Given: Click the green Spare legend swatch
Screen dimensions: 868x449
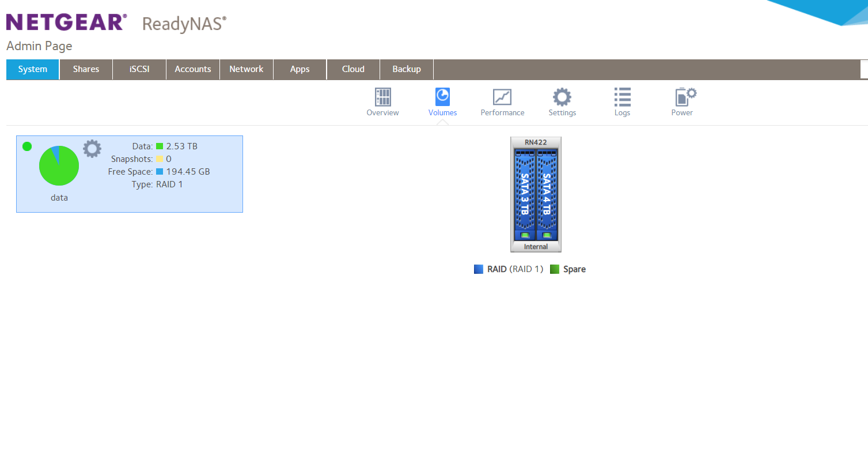Looking at the screenshot, I should tap(555, 269).
